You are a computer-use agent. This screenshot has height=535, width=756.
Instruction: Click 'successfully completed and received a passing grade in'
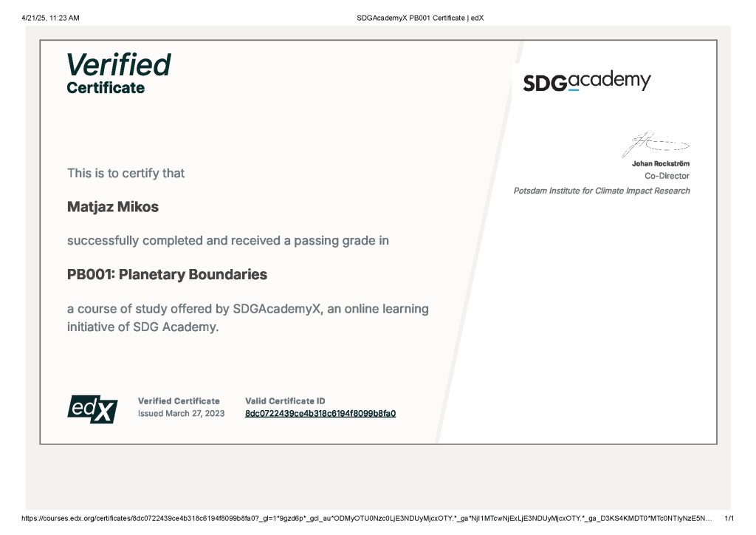click(228, 241)
